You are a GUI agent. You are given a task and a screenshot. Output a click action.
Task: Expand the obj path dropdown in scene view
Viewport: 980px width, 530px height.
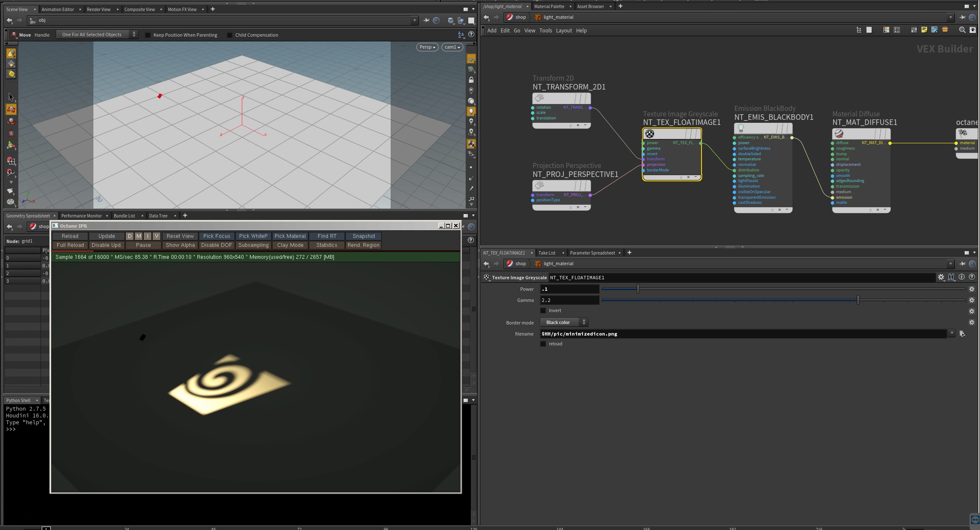[414, 20]
